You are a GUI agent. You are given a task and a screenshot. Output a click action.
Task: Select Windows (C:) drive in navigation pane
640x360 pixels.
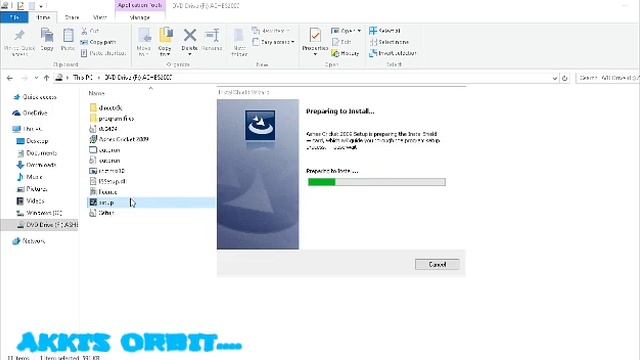point(39,213)
